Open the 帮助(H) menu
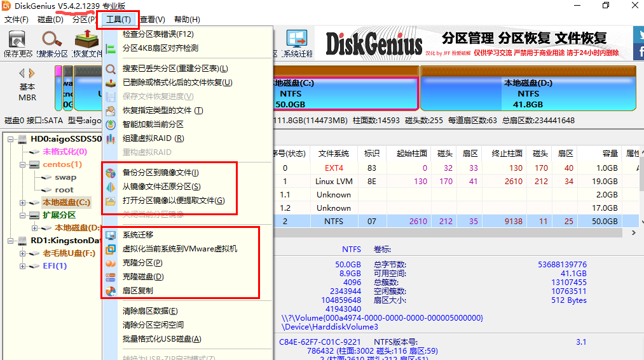The width and height of the screenshot is (644, 360). coord(188,20)
